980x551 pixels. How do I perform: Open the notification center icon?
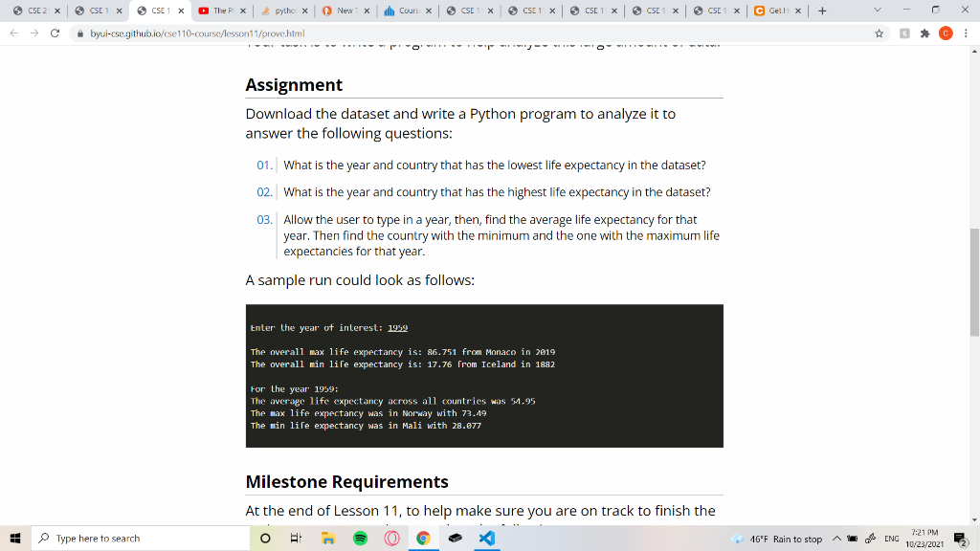pyautogui.click(x=961, y=539)
